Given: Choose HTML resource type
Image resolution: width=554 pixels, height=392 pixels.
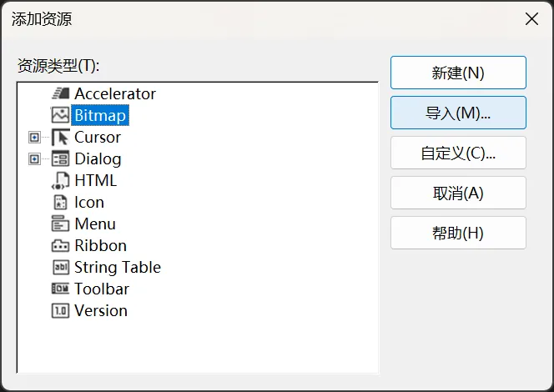Looking at the screenshot, I should click(x=95, y=181).
